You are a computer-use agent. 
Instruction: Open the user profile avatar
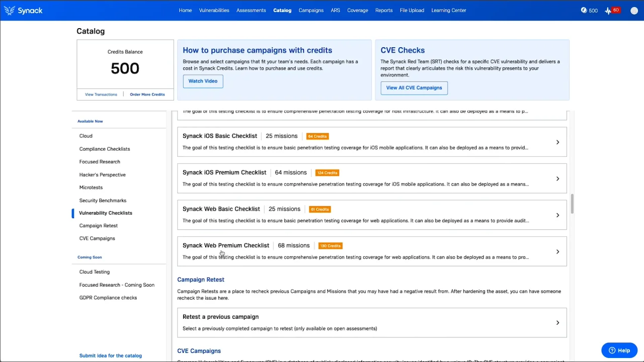coord(634,10)
